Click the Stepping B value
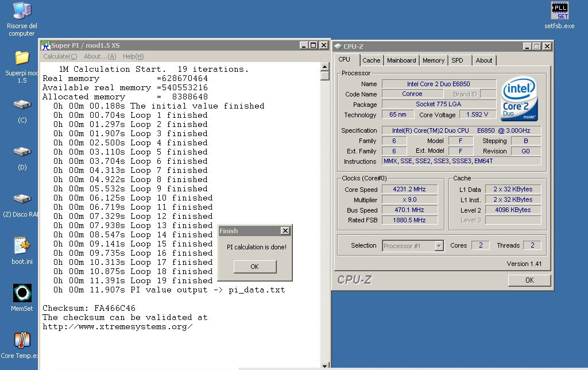Image resolution: width=588 pixels, height=370 pixels. coord(526,141)
